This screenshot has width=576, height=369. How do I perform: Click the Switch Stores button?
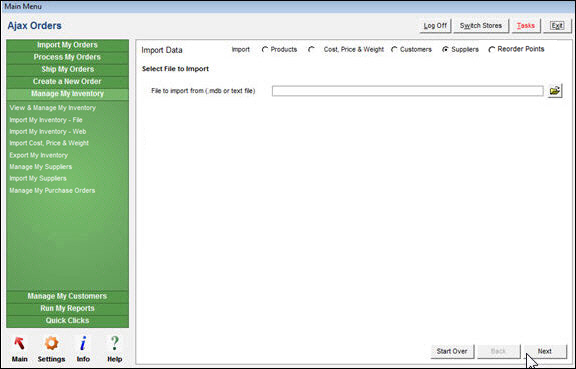coord(480,26)
